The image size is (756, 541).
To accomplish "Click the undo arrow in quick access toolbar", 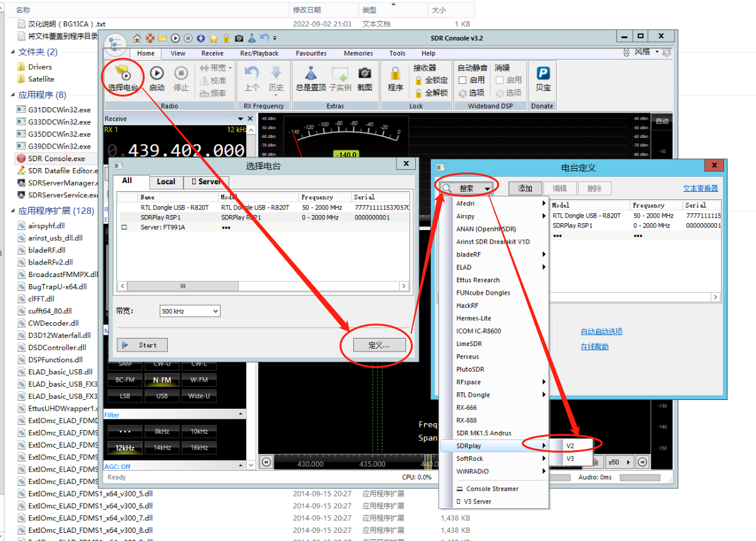I will [x=264, y=38].
